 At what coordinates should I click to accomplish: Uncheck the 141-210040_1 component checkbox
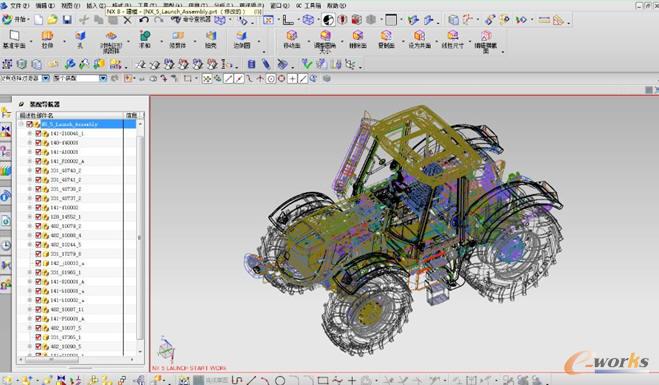tap(38, 134)
